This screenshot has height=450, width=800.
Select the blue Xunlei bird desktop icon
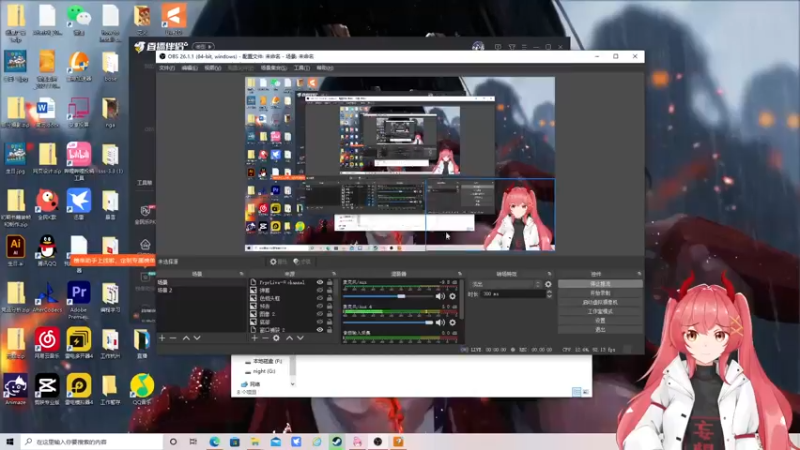click(x=79, y=204)
